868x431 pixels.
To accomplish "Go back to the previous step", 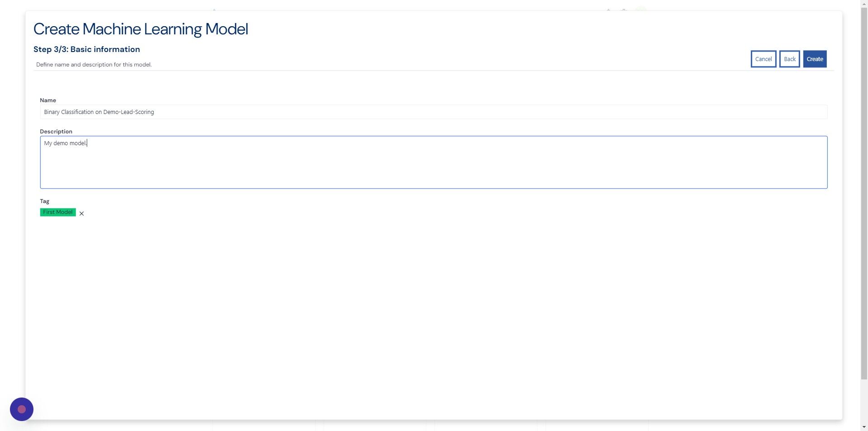I will tap(789, 59).
